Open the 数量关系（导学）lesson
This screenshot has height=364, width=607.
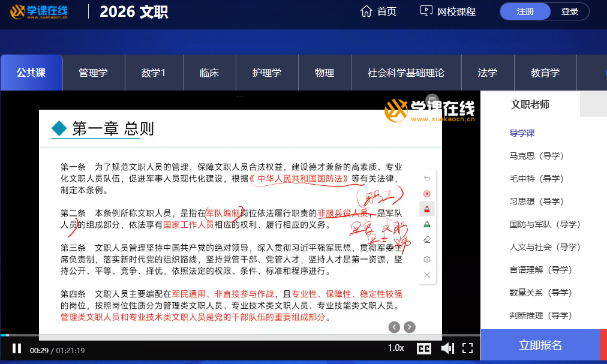pyautogui.click(x=541, y=293)
